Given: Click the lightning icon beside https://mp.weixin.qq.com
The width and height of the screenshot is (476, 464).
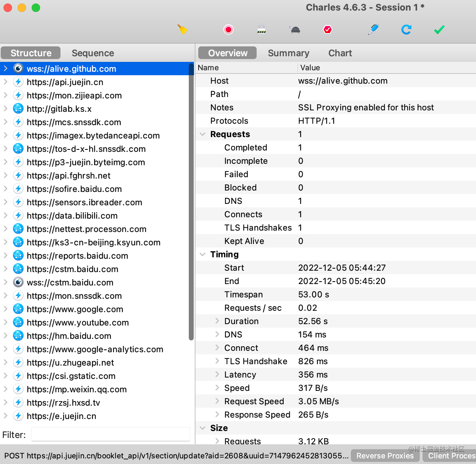Looking at the screenshot, I should 18,389.
